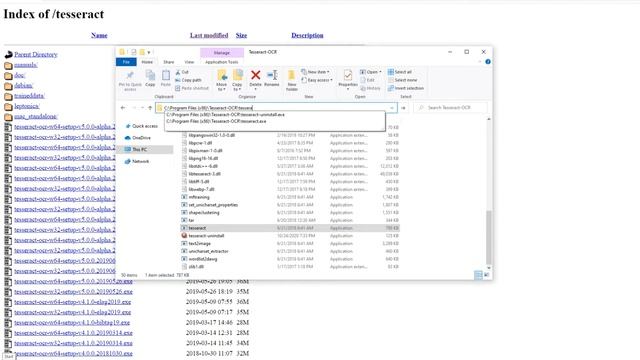Switch to large icons view in status bar
Image resolution: width=640 pixels, height=360 pixels.
click(487, 275)
